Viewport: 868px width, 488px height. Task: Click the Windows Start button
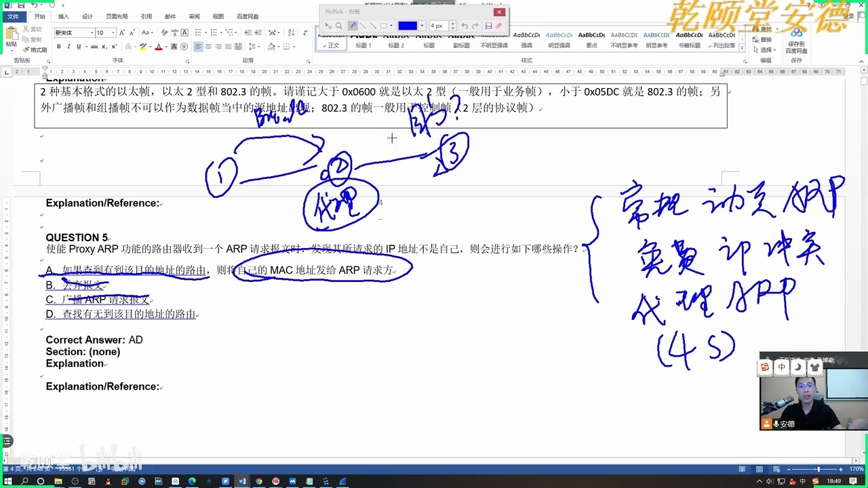pos(8,481)
